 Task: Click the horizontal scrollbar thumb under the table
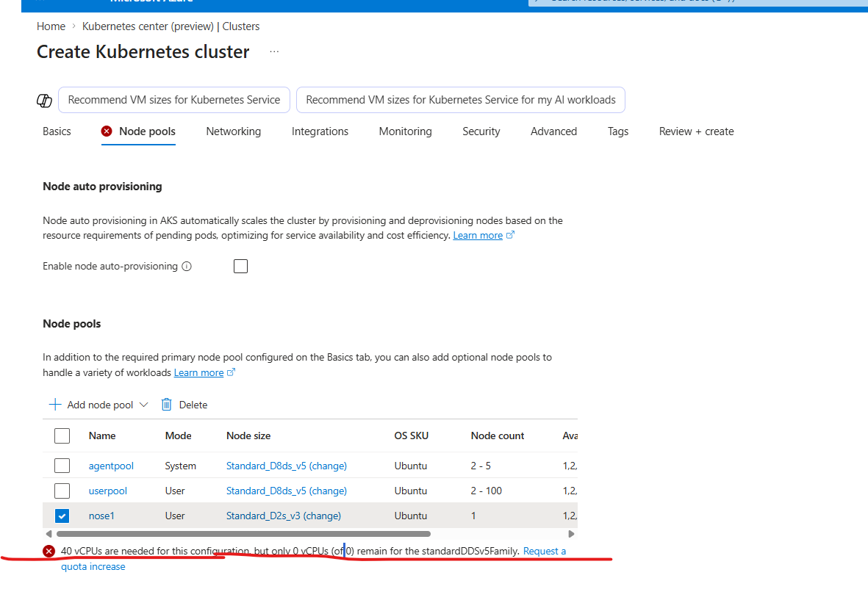(x=243, y=534)
